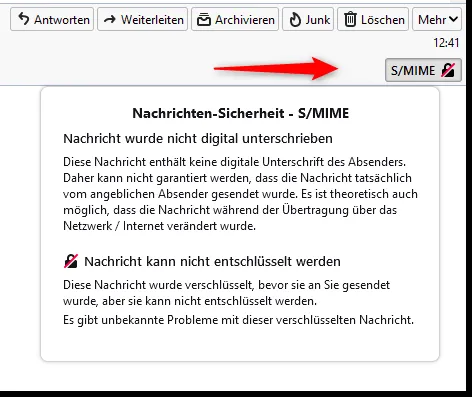Click heading Nachricht kann nicht entschlüsselt werden
This screenshot has width=472, height=397.
click(212, 262)
